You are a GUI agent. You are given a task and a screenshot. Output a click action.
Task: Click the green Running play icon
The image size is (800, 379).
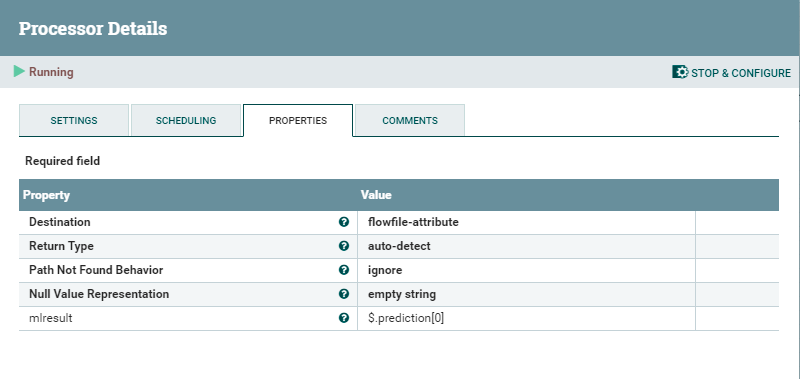point(19,71)
